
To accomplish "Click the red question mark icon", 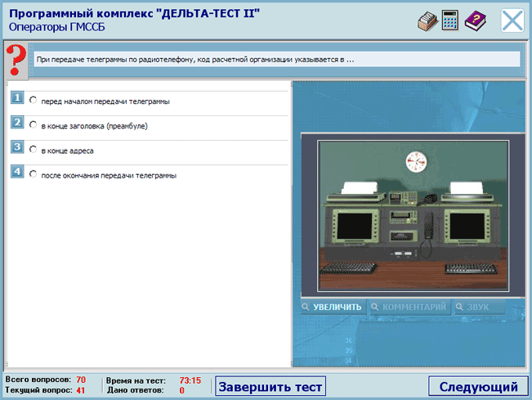I will (14, 61).
